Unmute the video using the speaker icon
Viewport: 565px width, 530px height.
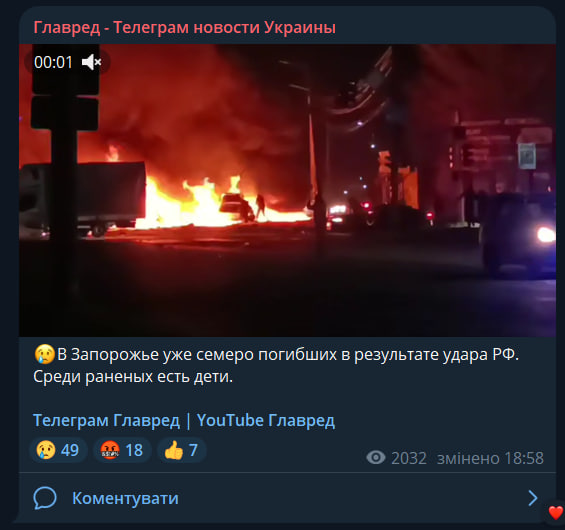point(92,62)
